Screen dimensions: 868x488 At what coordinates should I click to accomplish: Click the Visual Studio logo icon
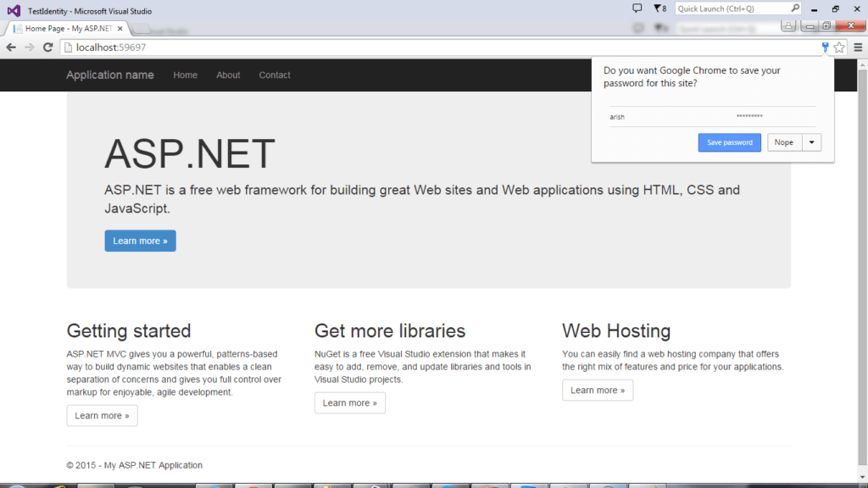(x=14, y=10)
